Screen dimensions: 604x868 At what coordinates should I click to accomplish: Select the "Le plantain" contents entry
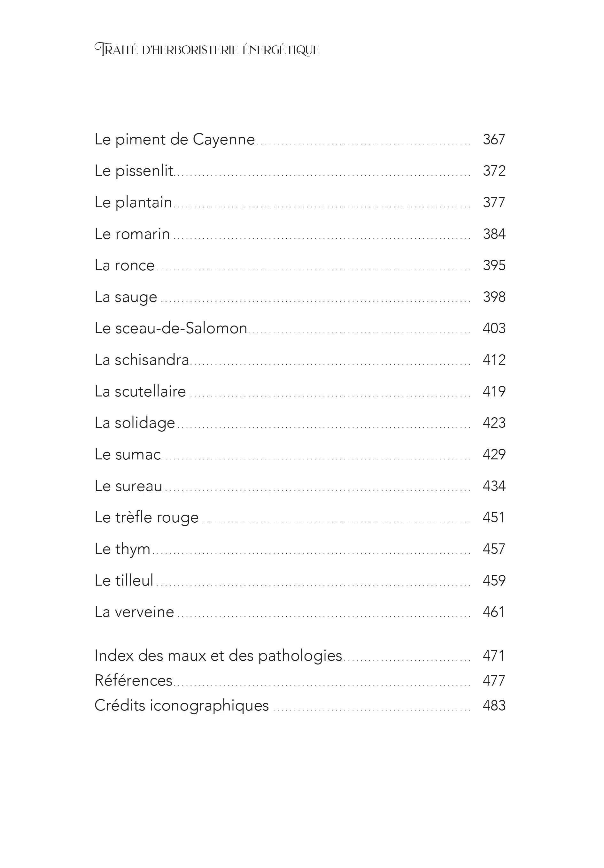tap(133, 202)
